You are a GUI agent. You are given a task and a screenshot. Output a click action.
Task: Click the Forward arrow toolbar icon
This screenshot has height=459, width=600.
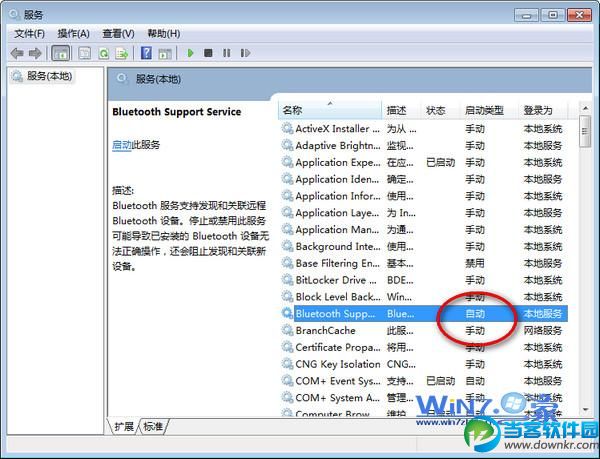coord(35,53)
